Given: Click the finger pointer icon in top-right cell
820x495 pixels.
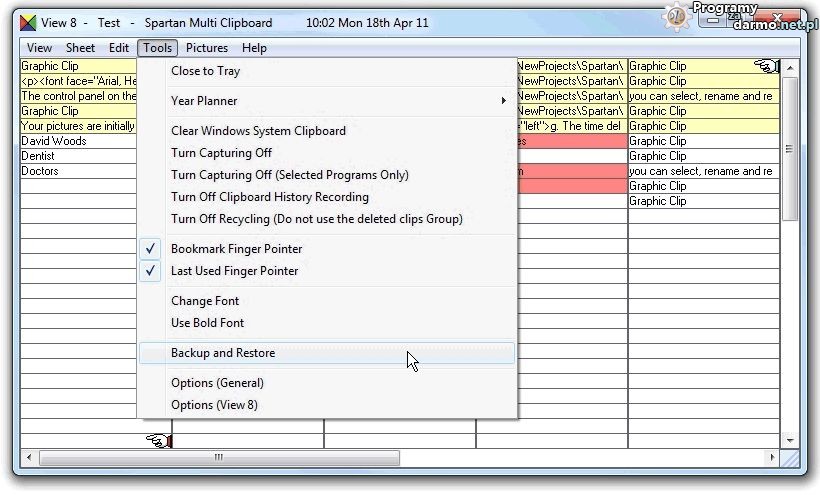Looking at the screenshot, I should 767,66.
